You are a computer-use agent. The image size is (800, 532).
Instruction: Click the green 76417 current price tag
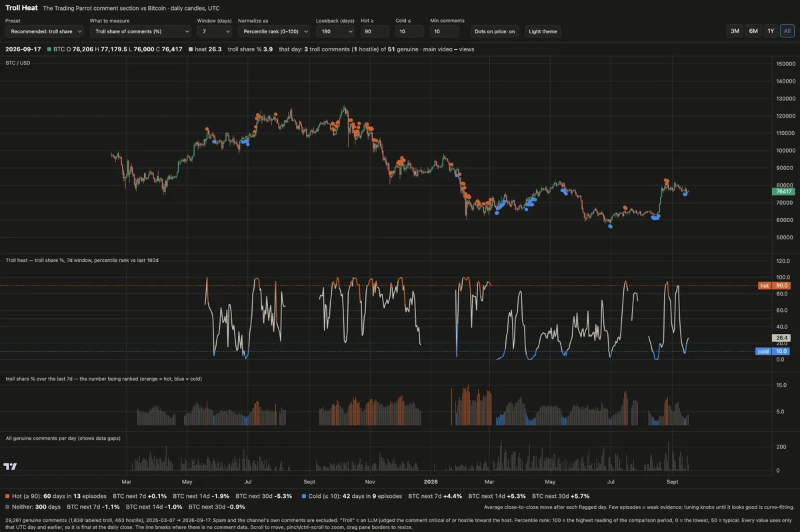click(x=782, y=191)
